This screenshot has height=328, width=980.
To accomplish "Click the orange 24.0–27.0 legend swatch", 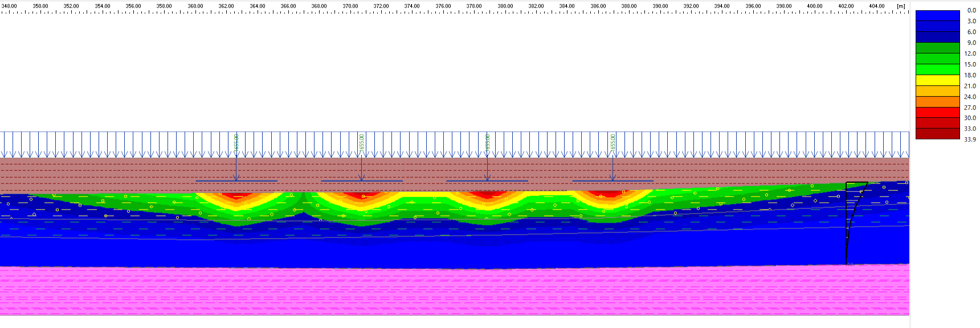I will tap(937, 102).
